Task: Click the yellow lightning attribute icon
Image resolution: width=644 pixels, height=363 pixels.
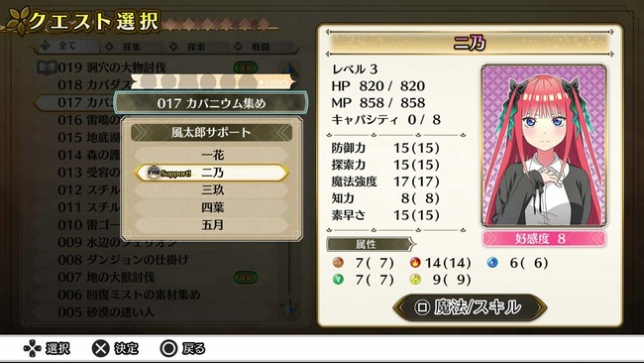Action: point(415,280)
